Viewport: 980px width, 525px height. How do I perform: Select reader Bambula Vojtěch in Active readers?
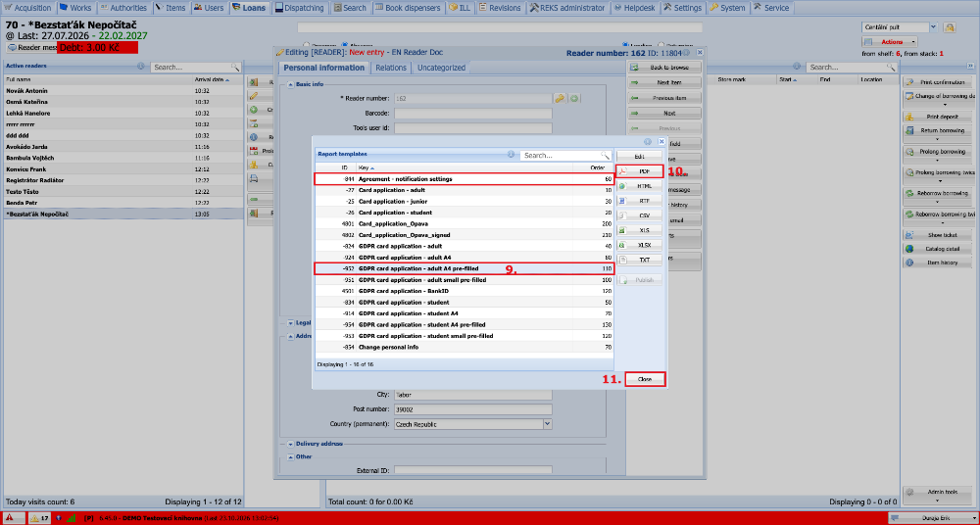click(123, 158)
